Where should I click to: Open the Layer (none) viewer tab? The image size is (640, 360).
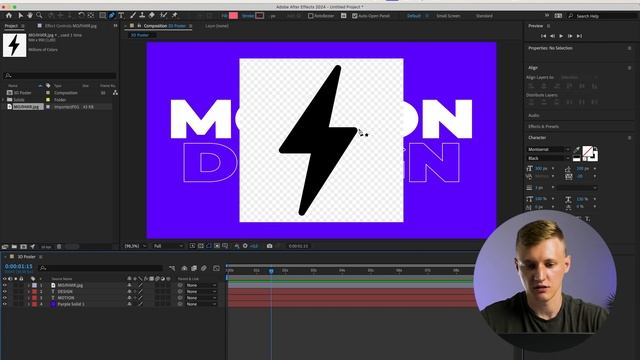tap(217, 26)
